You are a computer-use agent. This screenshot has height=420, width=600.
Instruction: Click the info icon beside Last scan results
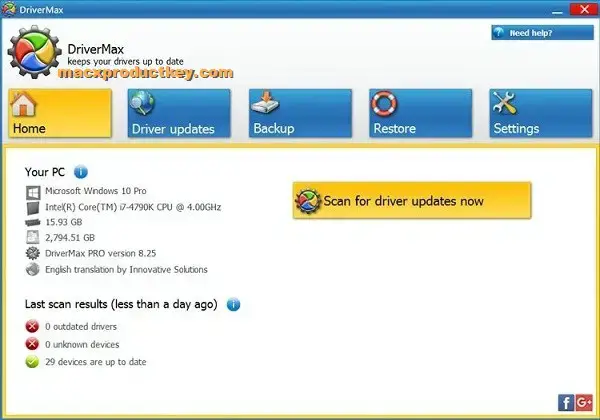tap(233, 304)
